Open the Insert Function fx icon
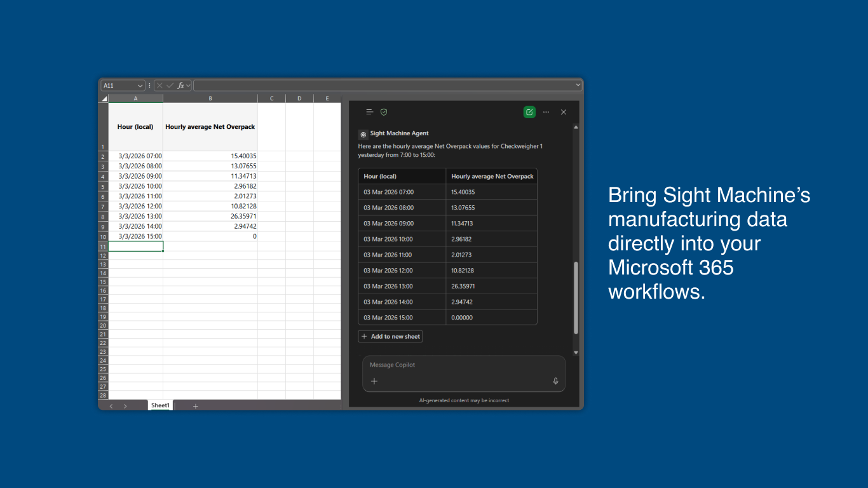Viewport: 868px width, 488px height. tap(180, 85)
